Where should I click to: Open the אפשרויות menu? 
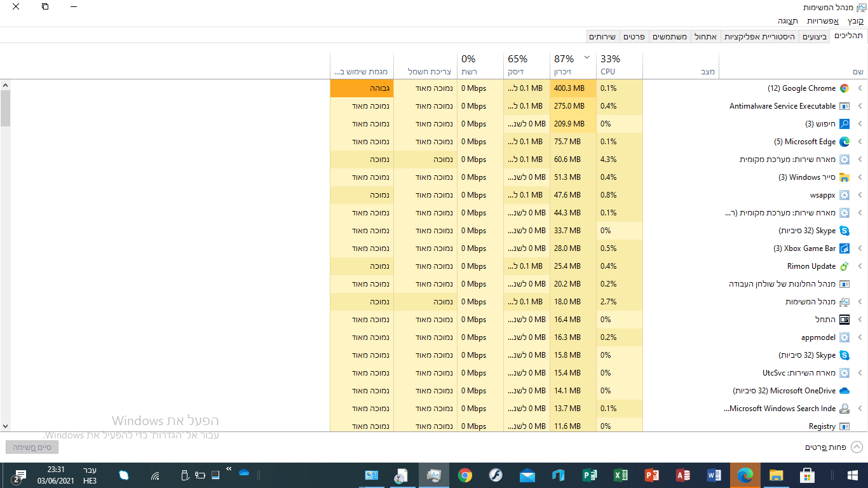tap(823, 21)
